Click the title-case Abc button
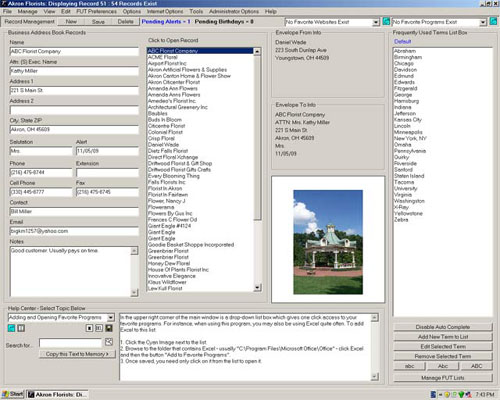This screenshot has height=400, width=500. [x=443, y=366]
